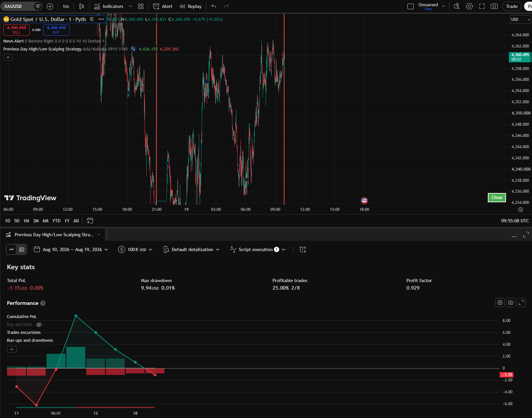Select the All date range
This screenshot has width=532, height=418.
pyautogui.click(x=76, y=221)
